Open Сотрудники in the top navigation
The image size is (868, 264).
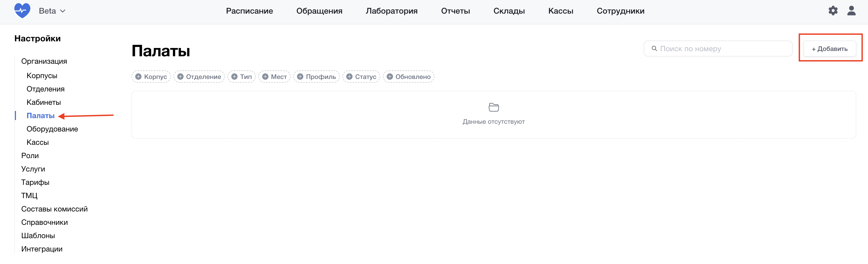(620, 11)
